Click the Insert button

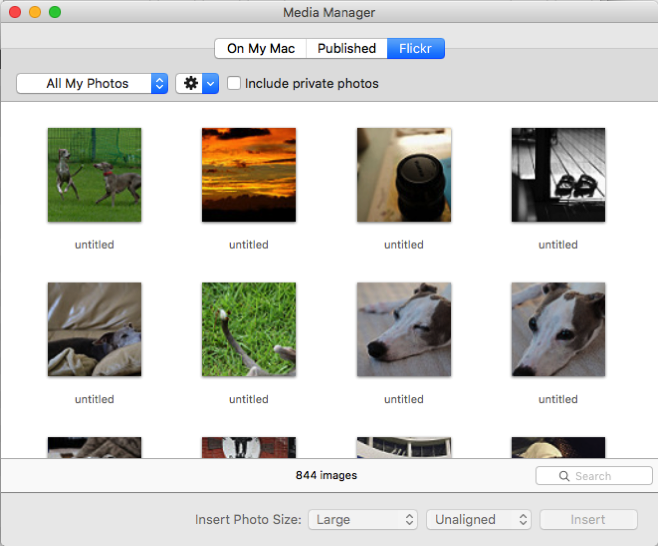(x=588, y=520)
